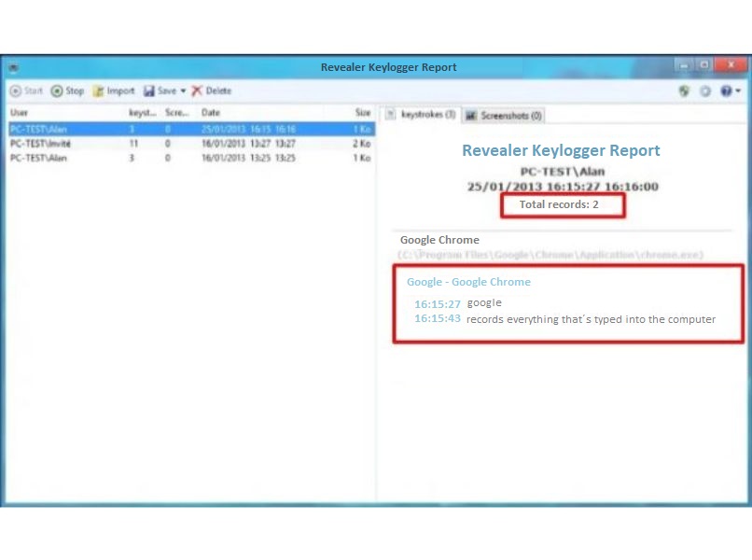Screen dimensions: 752x560
Task: Select the red Delete icon
Action: (198, 91)
